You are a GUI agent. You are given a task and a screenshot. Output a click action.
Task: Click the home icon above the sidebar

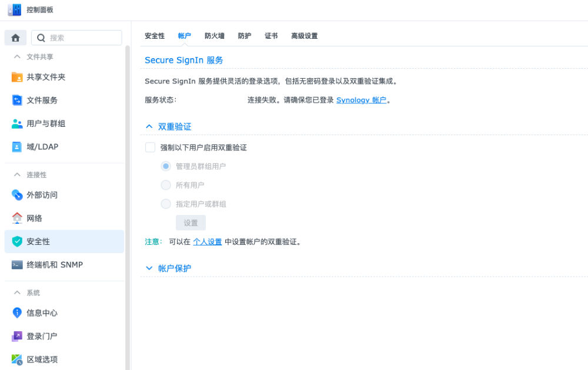point(15,37)
